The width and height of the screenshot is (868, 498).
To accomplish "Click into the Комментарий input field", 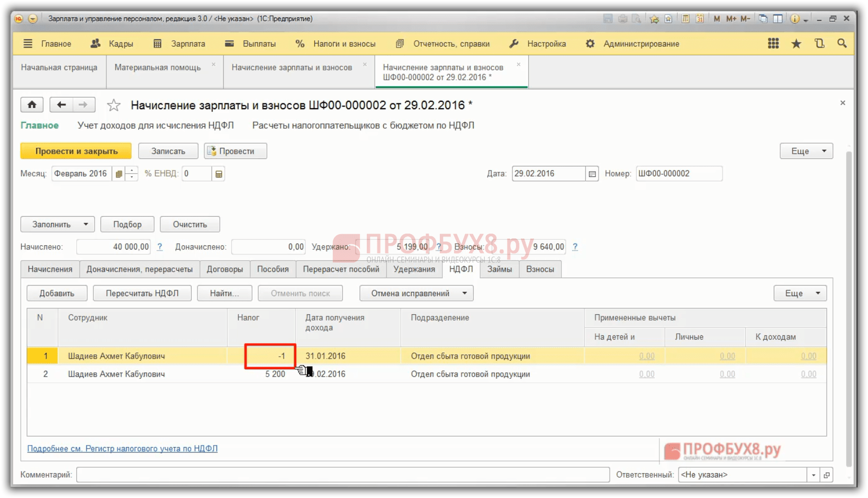I will tap(343, 475).
